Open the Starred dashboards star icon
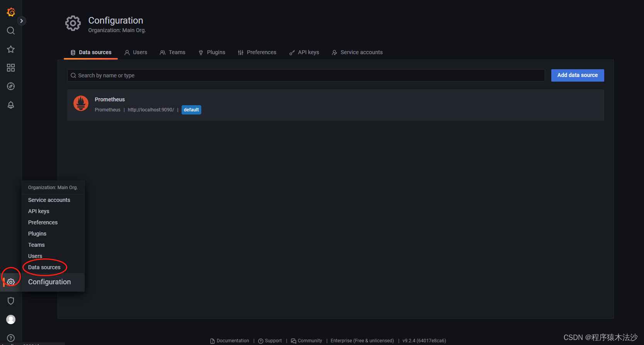 [11, 49]
